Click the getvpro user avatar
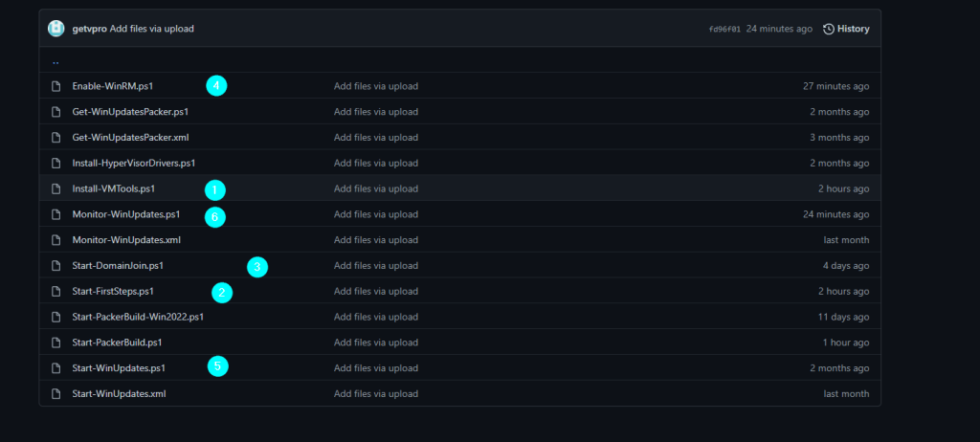The image size is (980, 442). click(x=56, y=29)
